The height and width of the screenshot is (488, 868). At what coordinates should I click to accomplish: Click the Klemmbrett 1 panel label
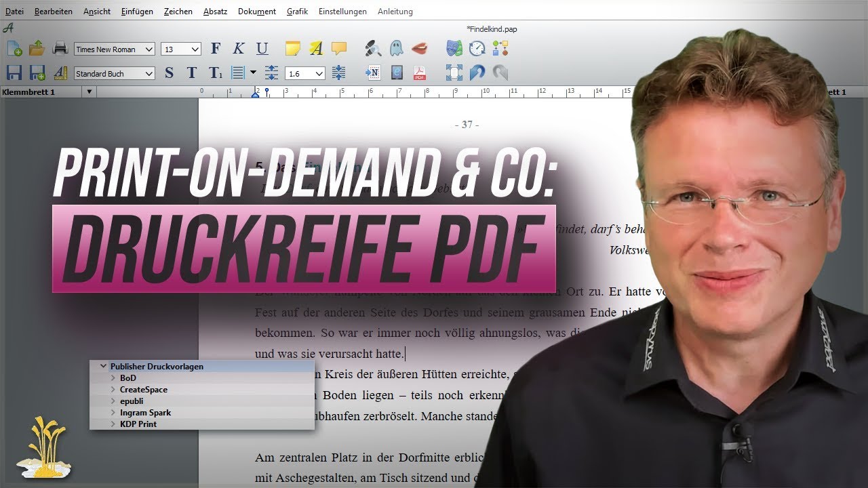click(x=28, y=92)
